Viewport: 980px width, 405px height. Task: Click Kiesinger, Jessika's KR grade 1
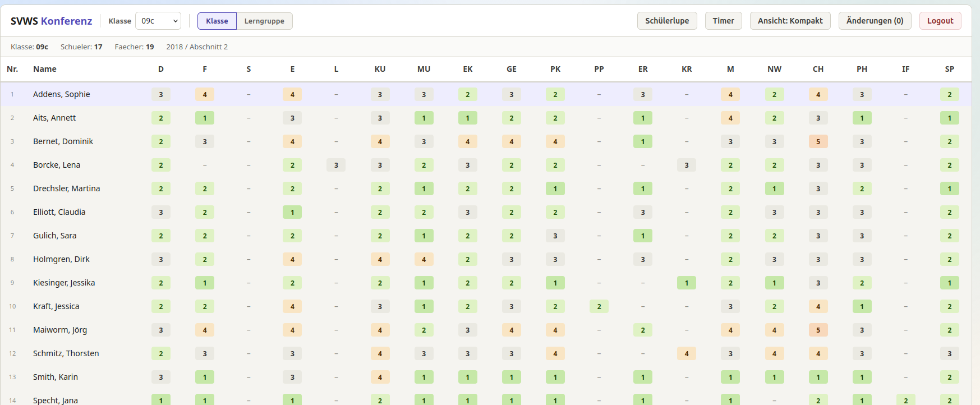686,283
